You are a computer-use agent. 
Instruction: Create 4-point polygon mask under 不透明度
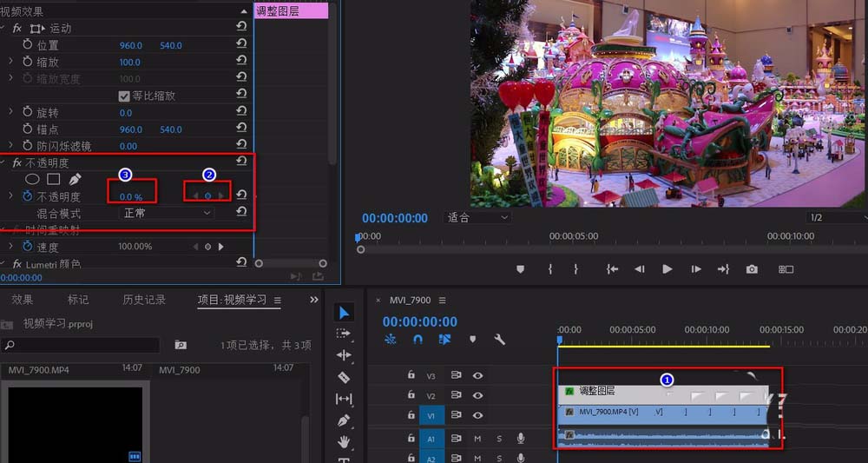(x=53, y=179)
